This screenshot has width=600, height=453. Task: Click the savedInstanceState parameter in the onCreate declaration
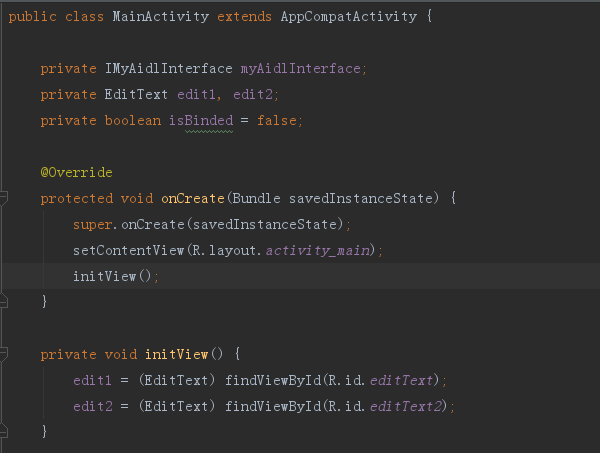coord(361,199)
